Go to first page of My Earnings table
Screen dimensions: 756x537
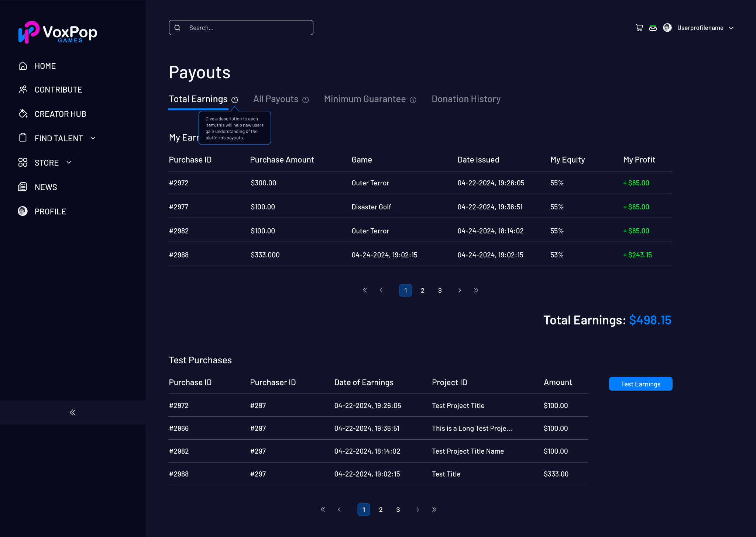tap(365, 290)
